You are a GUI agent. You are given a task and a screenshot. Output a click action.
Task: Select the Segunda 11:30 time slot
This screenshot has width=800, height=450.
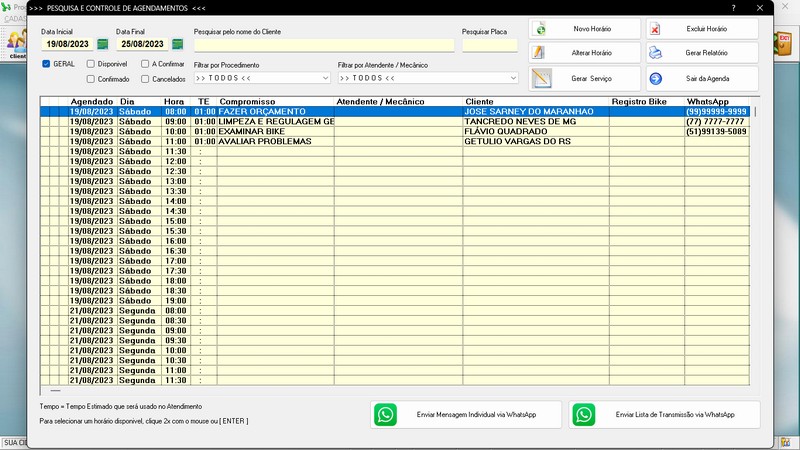point(395,380)
